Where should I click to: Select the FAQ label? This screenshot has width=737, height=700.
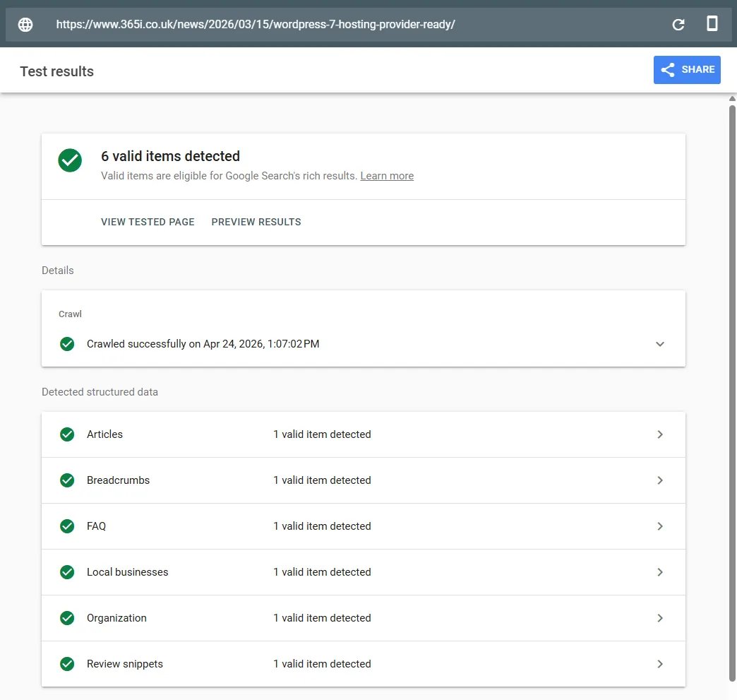tap(96, 526)
